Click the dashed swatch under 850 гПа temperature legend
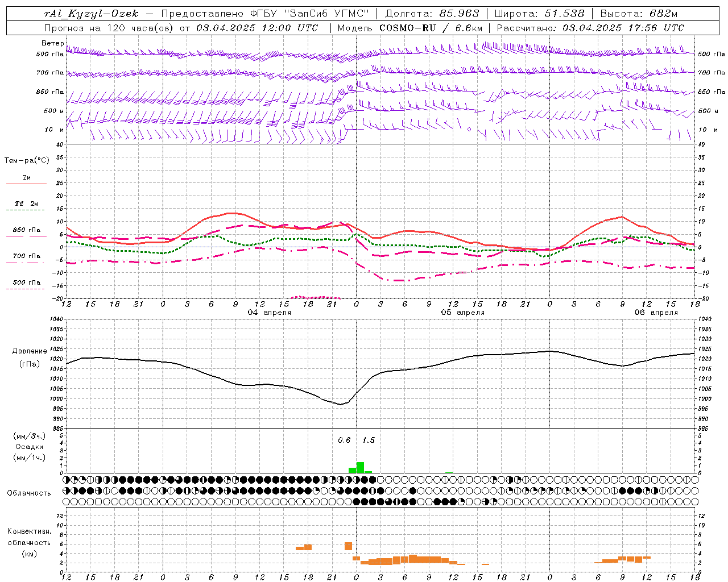 25,236
